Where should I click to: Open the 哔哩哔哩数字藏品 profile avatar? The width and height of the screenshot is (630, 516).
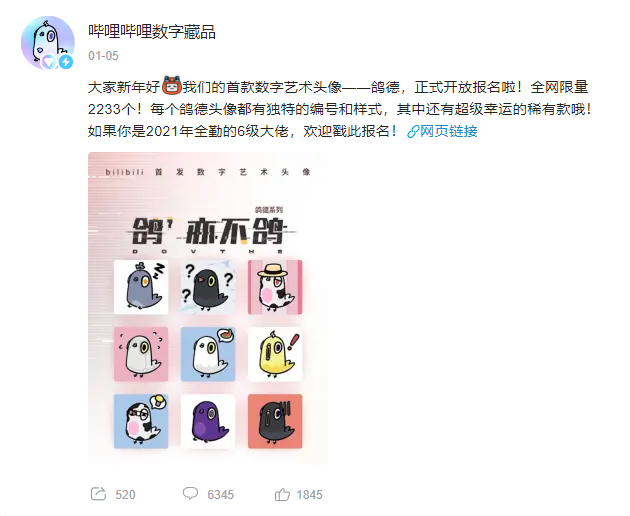coord(48,43)
